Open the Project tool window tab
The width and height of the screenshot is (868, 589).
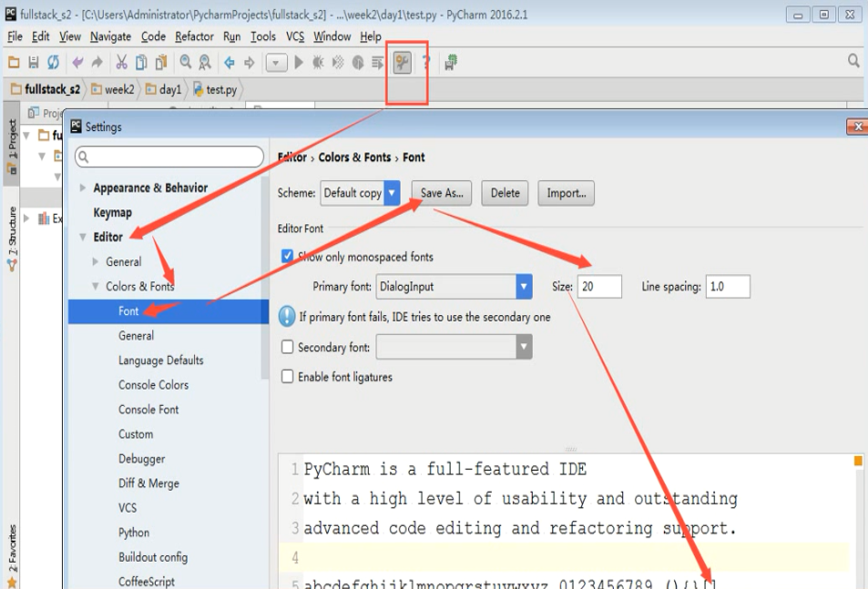(12, 146)
